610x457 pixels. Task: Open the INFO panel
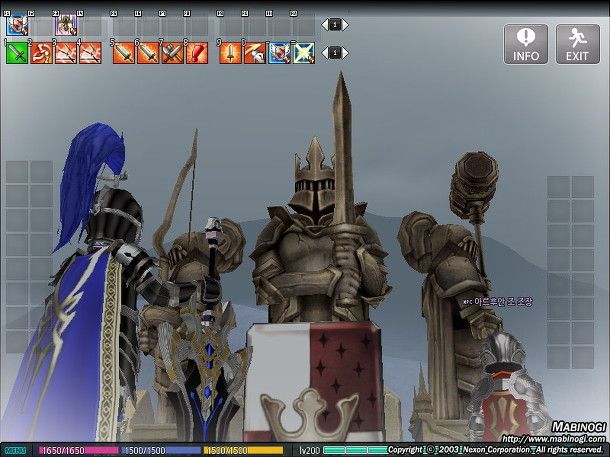point(526,44)
